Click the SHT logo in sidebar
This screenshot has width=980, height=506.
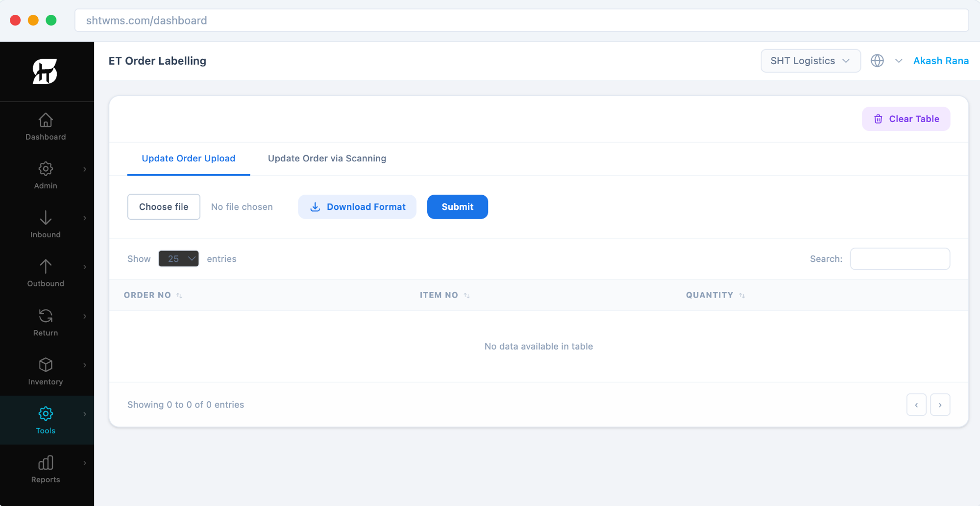coord(45,72)
